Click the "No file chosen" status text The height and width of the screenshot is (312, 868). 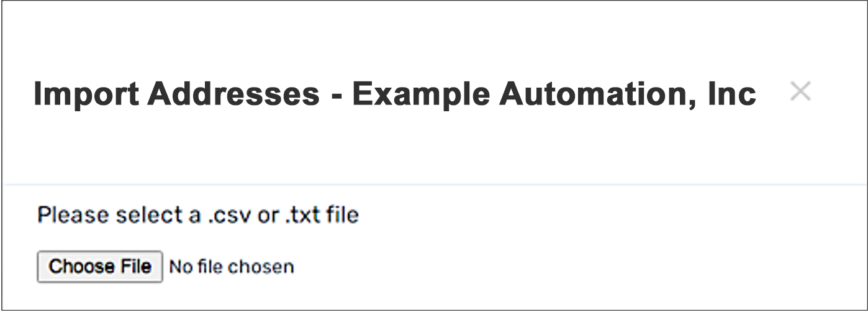232,267
